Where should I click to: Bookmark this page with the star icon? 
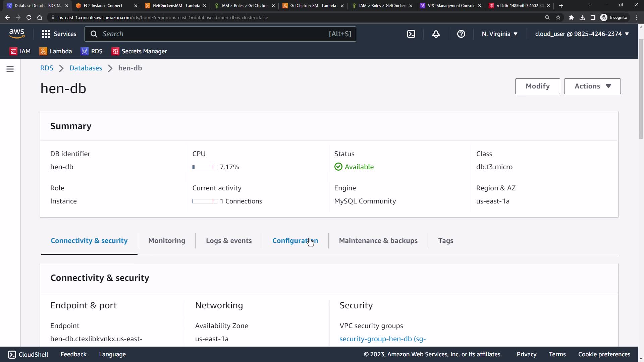pos(558,17)
